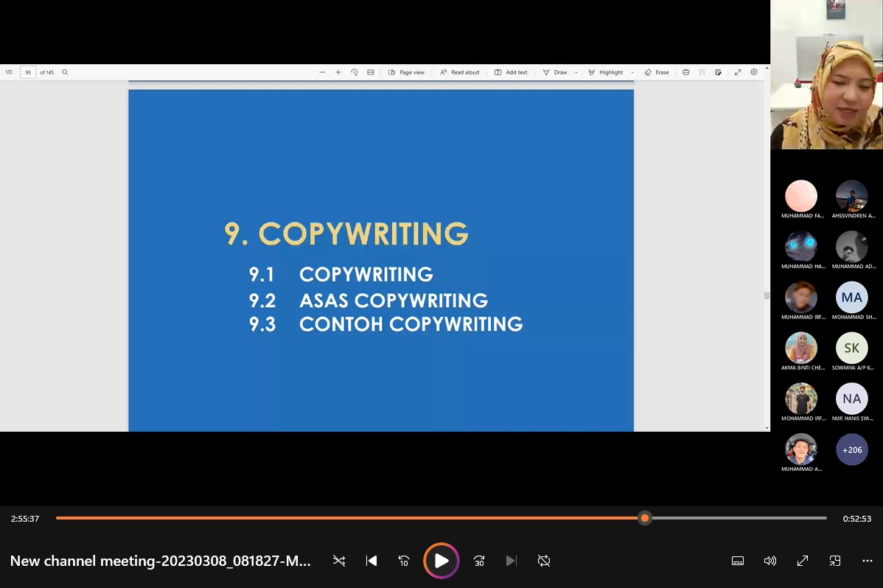Screen dimensions: 883x588
Task: Go to next track button
Action: (511, 561)
